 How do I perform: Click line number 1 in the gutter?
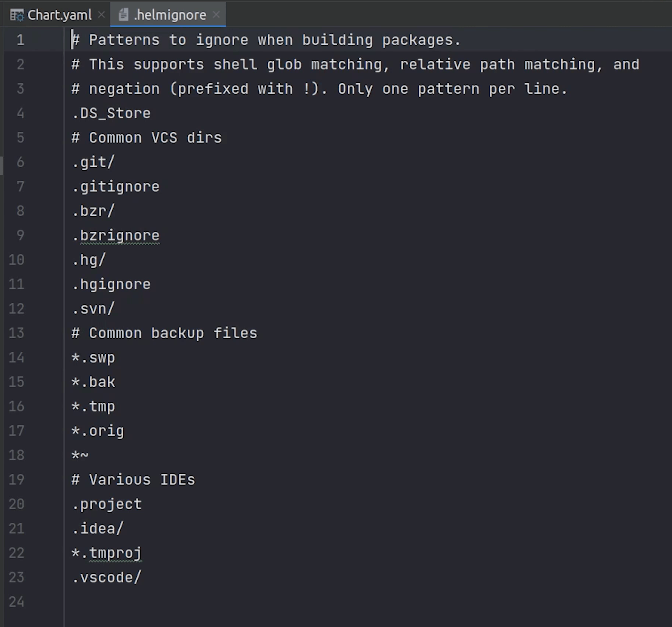[x=20, y=40]
